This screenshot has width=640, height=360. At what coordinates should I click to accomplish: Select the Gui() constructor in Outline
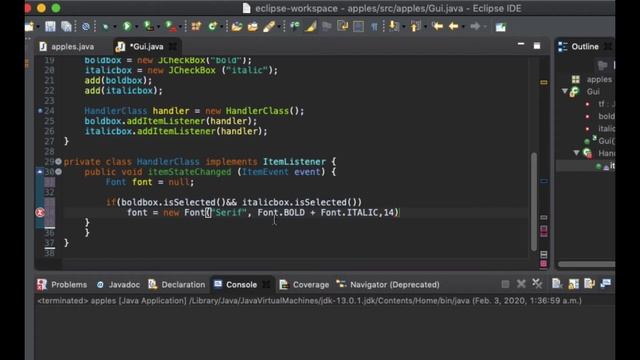tap(600, 141)
